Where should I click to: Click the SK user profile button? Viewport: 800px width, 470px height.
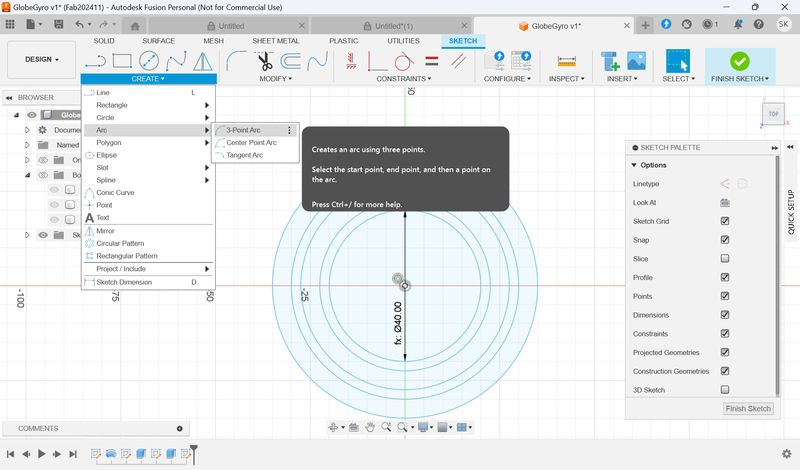pyautogui.click(x=783, y=24)
